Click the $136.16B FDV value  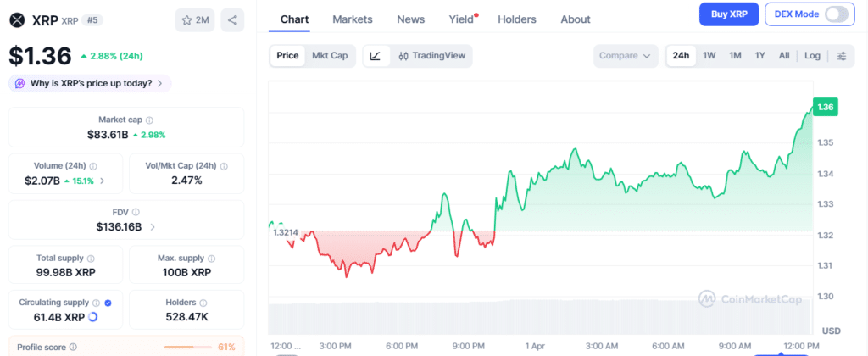pyautogui.click(x=119, y=227)
